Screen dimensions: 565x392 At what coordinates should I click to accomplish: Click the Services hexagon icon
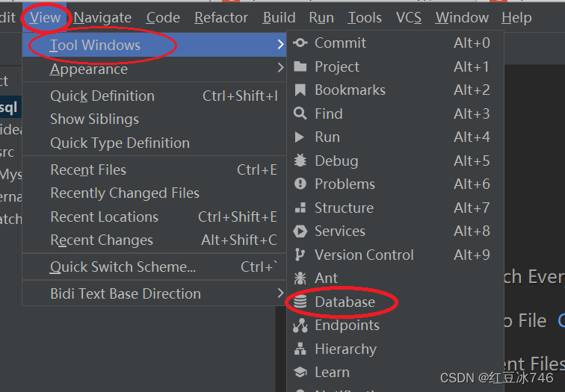coord(300,231)
